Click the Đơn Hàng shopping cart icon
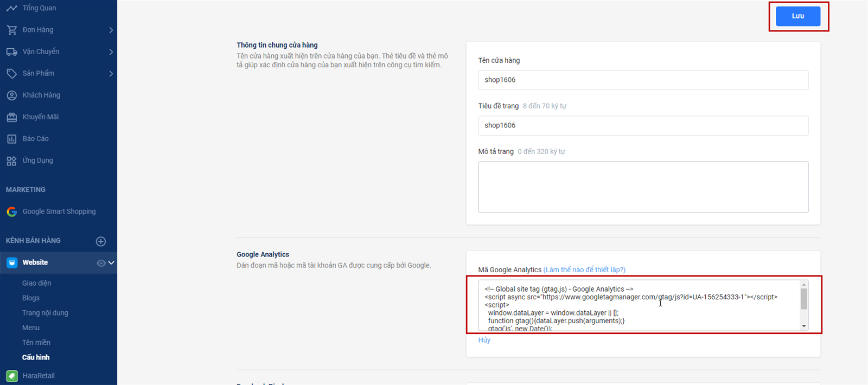Screen dimensions: 868x385 tap(11, 30)
